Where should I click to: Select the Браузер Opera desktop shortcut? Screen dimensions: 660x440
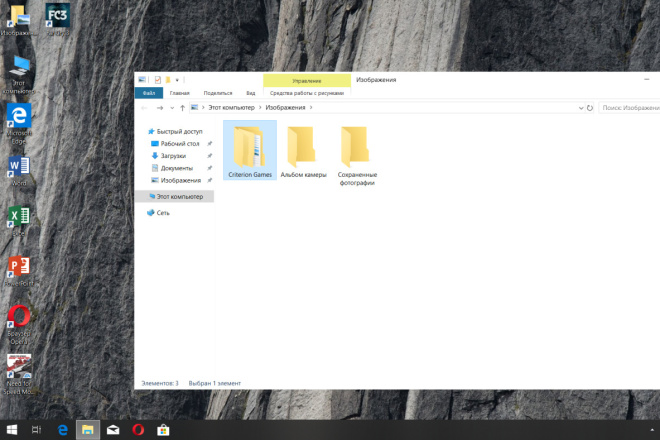tap(19, 325)
